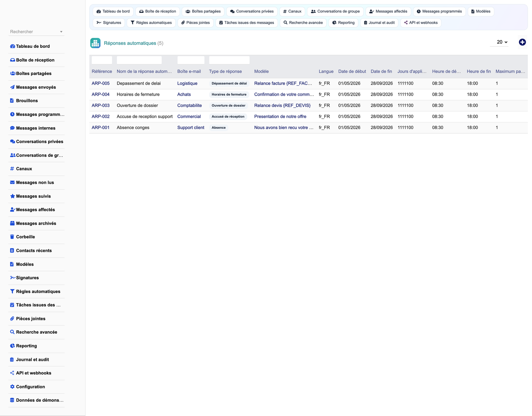Sort by the Date de début column header
The width and height of the screenshot is (532, 416).
click(352, 71)
